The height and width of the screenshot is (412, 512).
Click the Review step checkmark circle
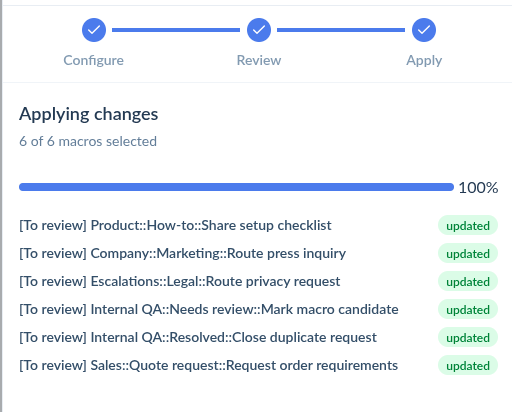(259, 30)
